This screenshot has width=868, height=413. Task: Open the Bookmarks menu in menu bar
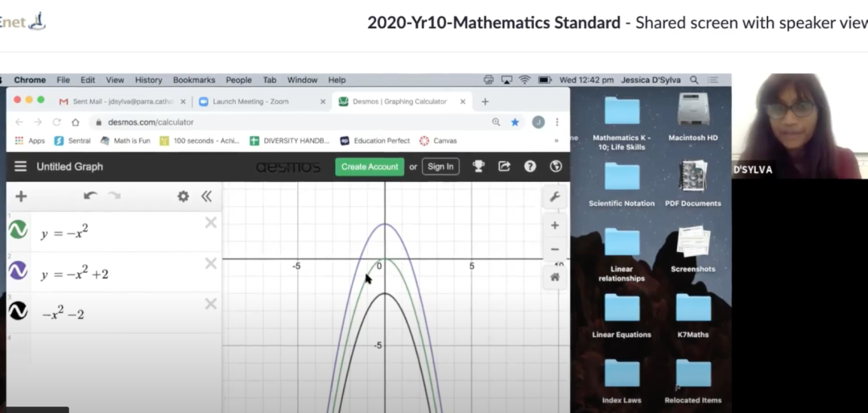click(194, 80)
